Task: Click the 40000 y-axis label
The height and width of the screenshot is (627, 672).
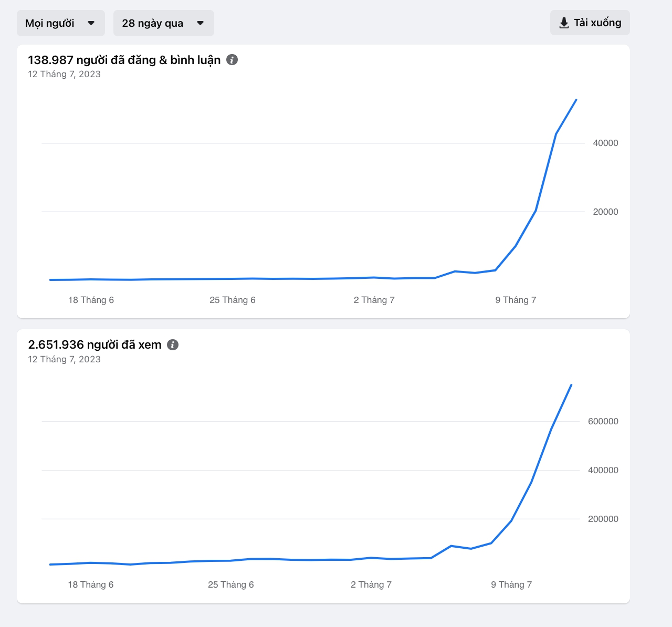Action: coord(605,143)
